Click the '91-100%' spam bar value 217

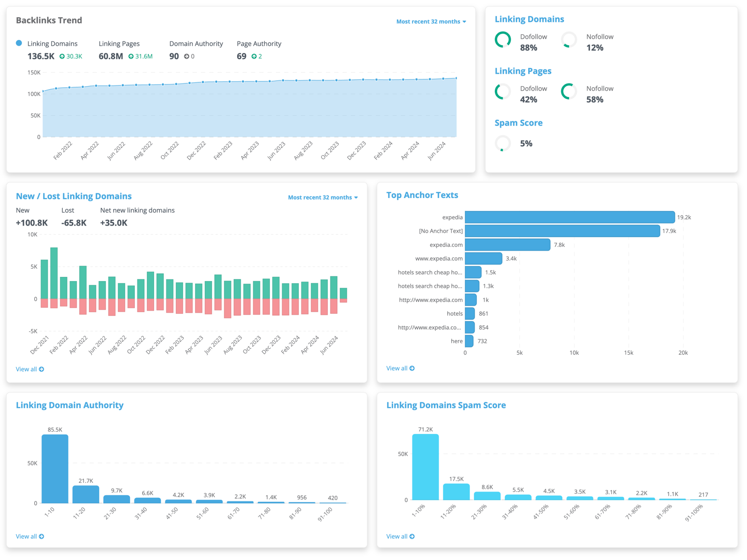coord(703,495)
